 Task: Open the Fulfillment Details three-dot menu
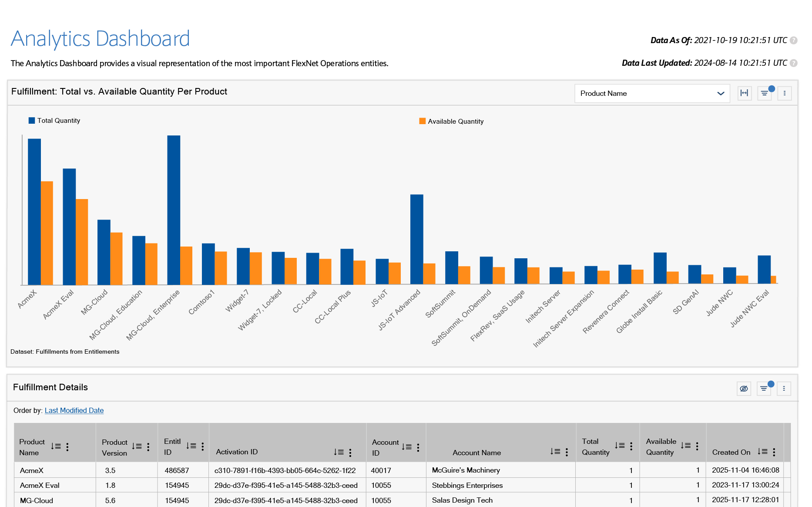(x=784, y=389)
